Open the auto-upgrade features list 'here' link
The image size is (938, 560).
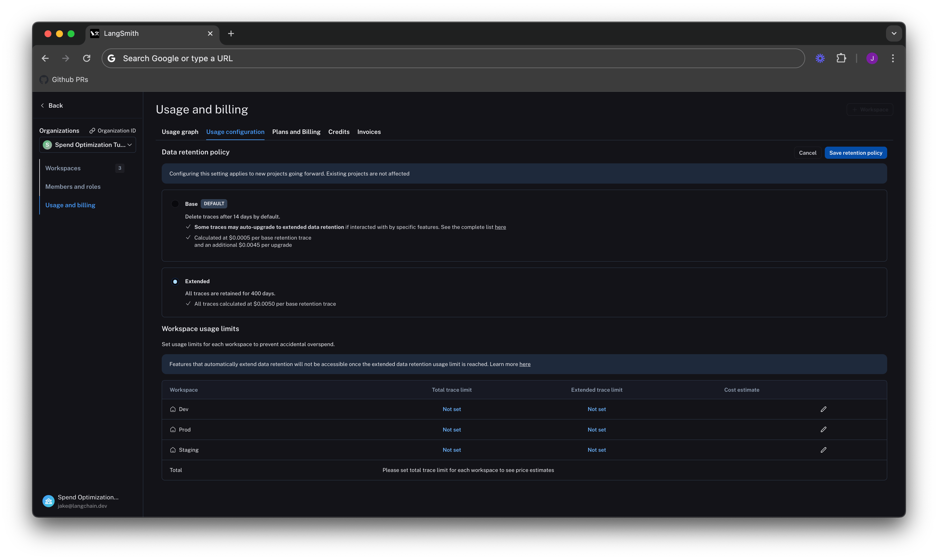click(x=500, y=227)
